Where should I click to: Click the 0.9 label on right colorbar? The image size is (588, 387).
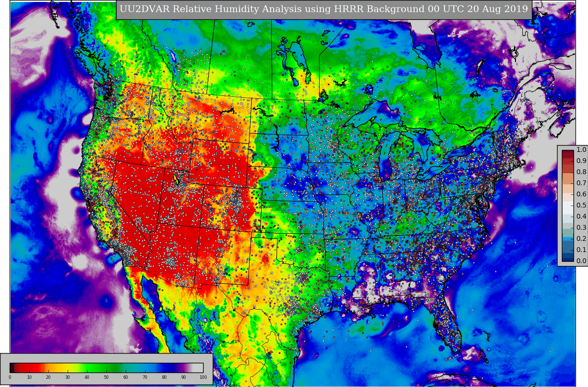coord(581,161)
